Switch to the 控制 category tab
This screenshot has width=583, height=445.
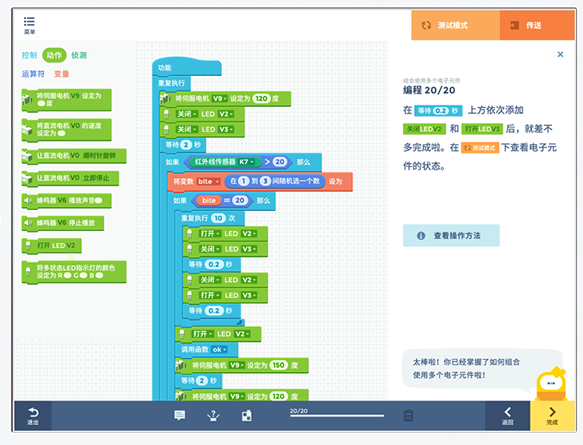(x=29, y=55)
